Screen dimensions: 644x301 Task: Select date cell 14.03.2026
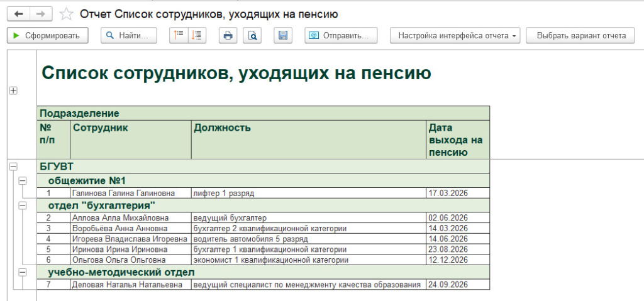pyautogui.click(x=458, y=228)
